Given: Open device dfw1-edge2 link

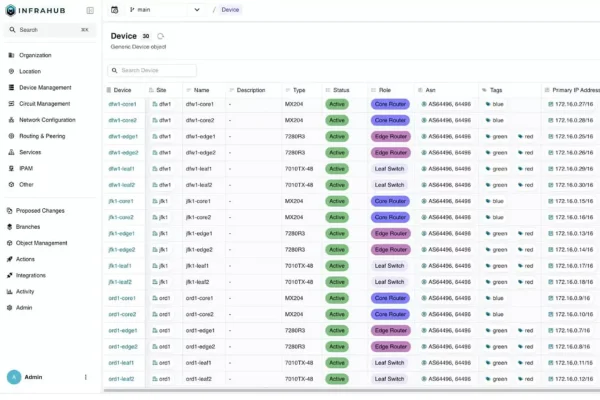Looking at the screenshot, I should click(123, 153).
